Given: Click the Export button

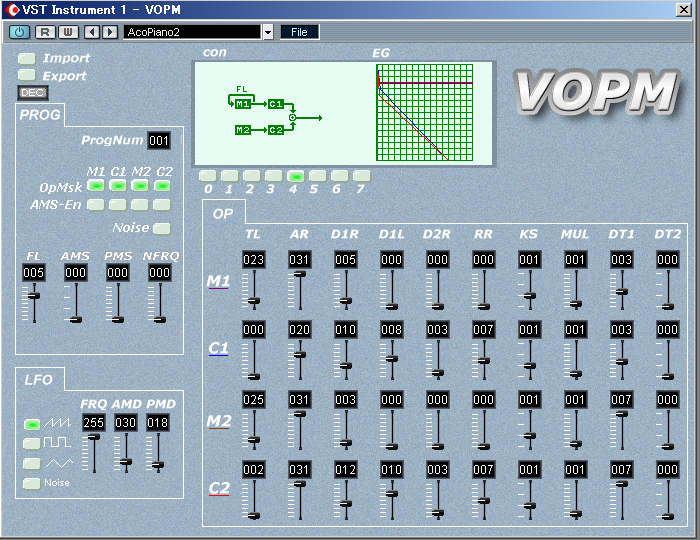Looking at the screenshot, I should point(27,75).
